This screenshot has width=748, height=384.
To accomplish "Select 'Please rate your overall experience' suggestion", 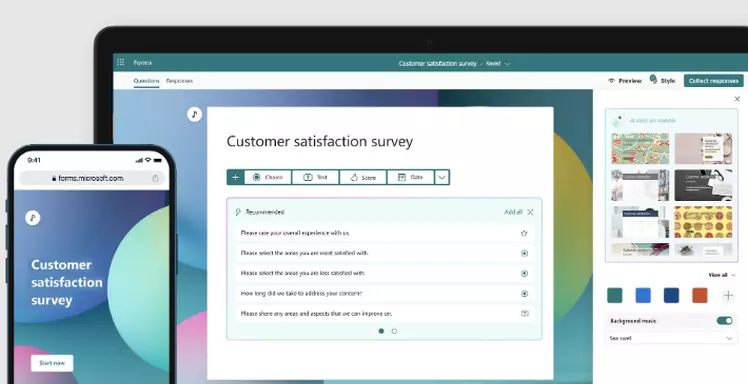I will pyautogui.click(x=384, y=233).
